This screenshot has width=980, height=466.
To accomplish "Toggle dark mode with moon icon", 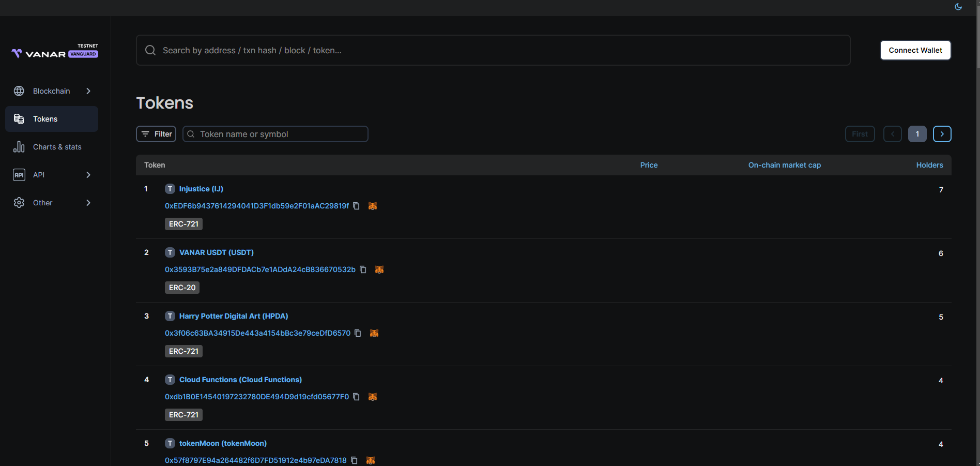I will [958, 7].
